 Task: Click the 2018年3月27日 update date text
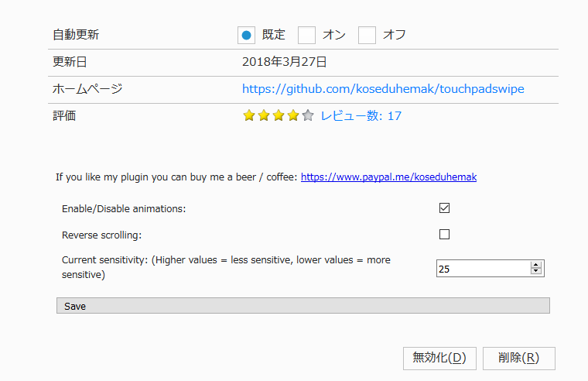point(284,61)
